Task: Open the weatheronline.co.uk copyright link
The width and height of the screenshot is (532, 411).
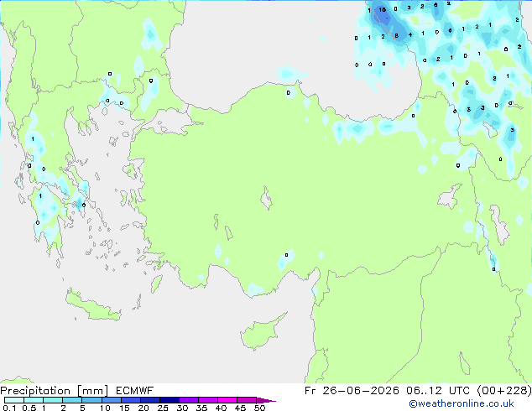Action: tap(461, 403)
